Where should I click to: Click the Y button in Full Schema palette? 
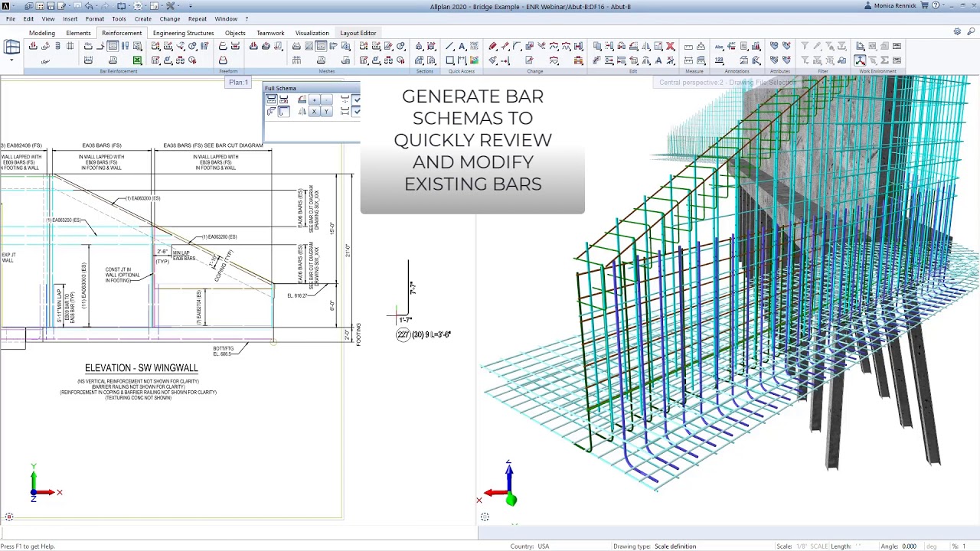point(326,112)
